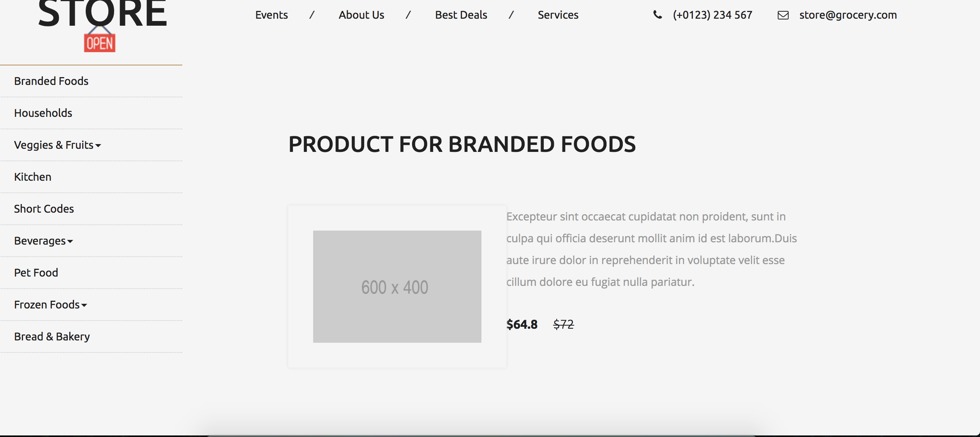Expand the Beverages dropdown menu
Image resolution: width=980 pixels, height=437 pixels.
(x=44, y=241)
